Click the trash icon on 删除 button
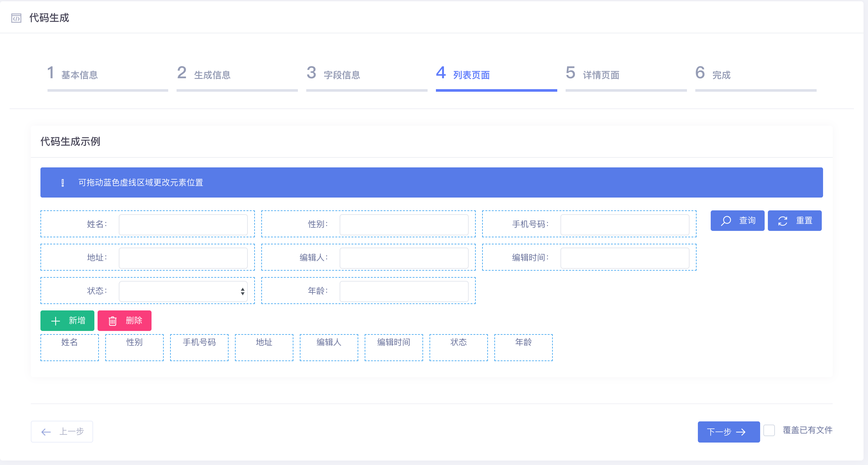This screenshot has width=868, height=465. 113,321
